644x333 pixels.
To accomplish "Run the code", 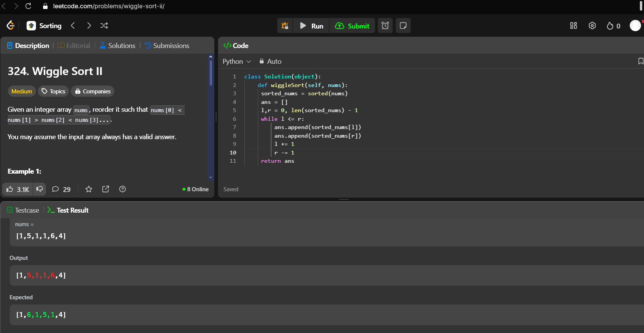I will (311, 25).
